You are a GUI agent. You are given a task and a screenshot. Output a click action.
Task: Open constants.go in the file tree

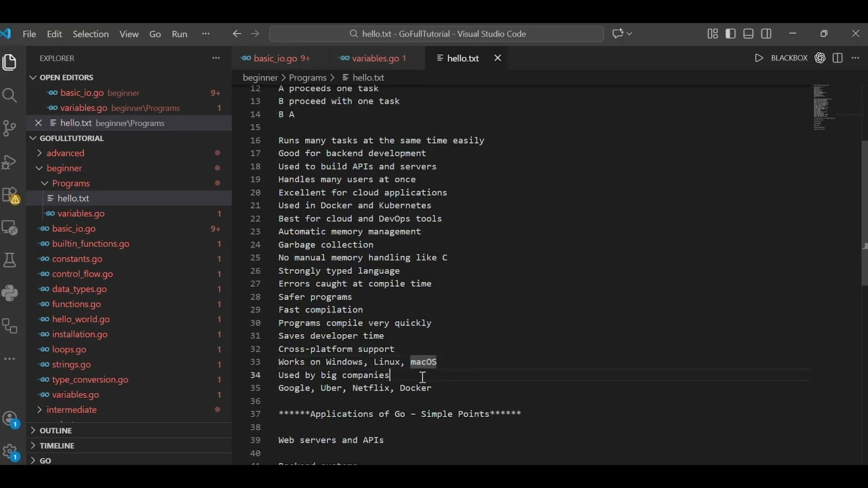77,259
